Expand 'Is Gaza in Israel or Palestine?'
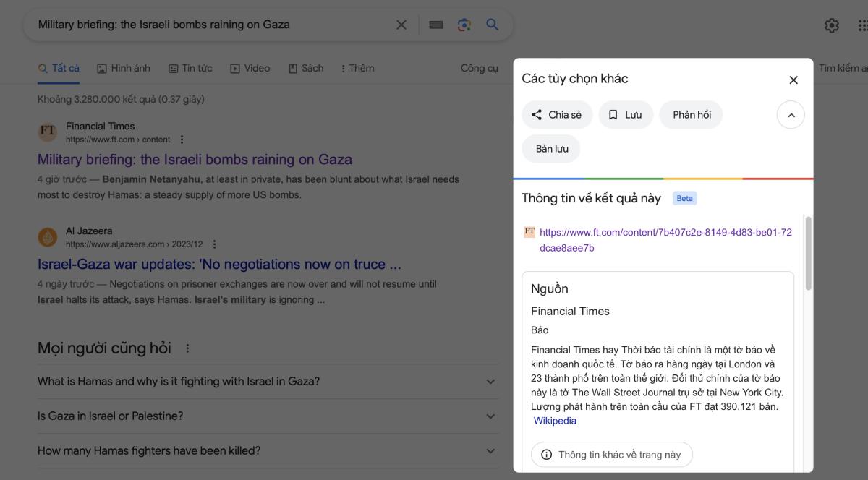The height and width of the screenshot is (480, 868). pos(490,416)
